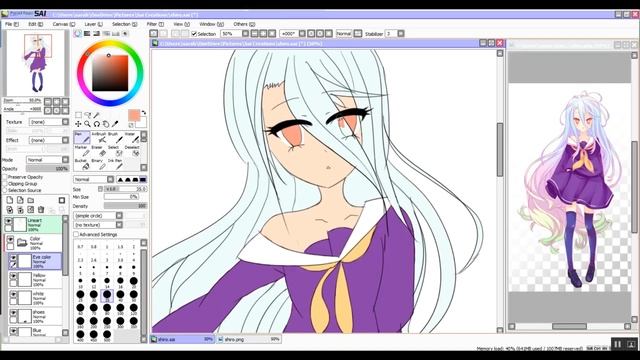The width and height of the screenshot is (640, 360).
Task: Enable Preserve Opacity checkbox
Action: pos(5,177)
